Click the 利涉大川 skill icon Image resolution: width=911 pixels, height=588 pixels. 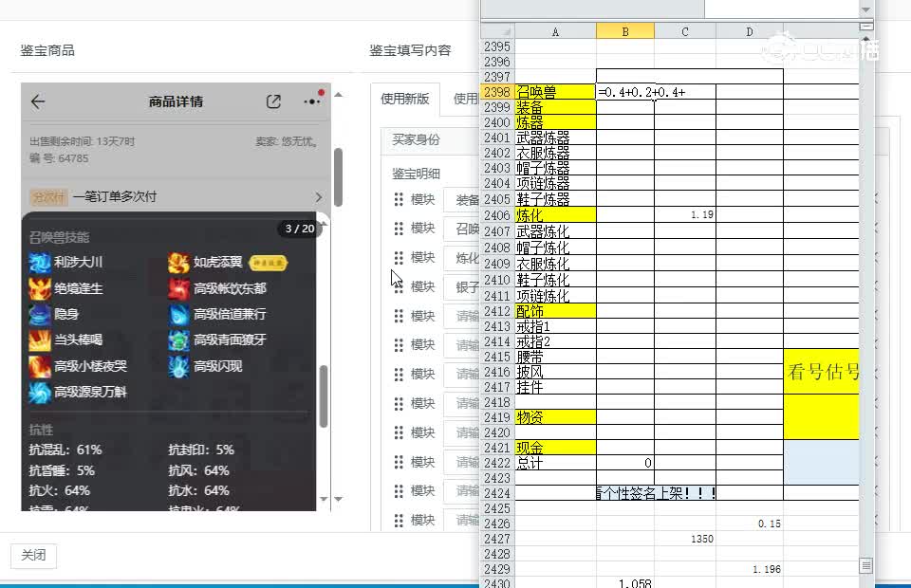40,263
